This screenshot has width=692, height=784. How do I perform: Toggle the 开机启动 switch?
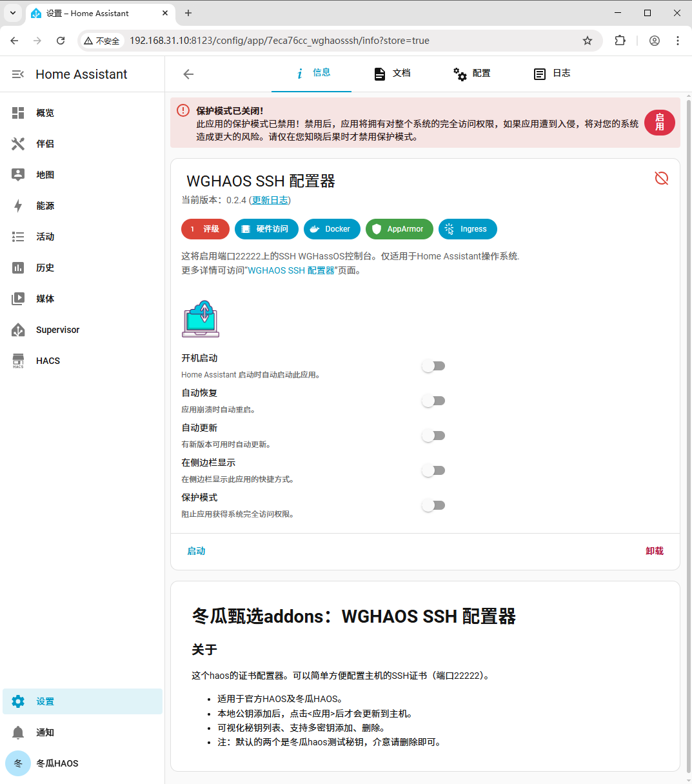click(433, 366)
